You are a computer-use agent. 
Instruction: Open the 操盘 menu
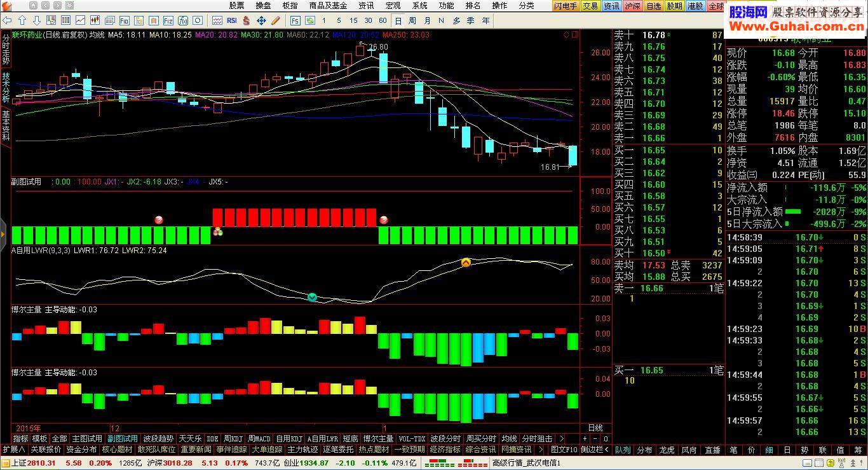(x=263, y=6)
